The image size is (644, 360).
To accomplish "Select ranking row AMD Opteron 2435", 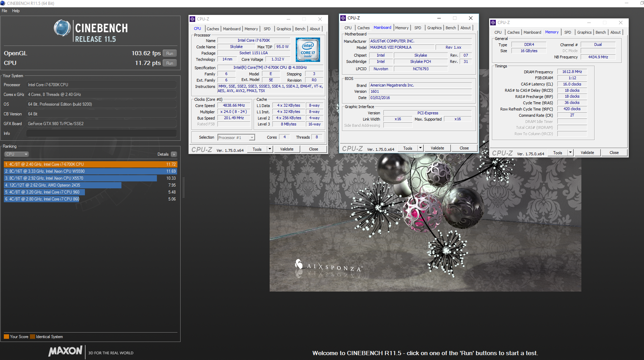I will (x=90, y=185).
